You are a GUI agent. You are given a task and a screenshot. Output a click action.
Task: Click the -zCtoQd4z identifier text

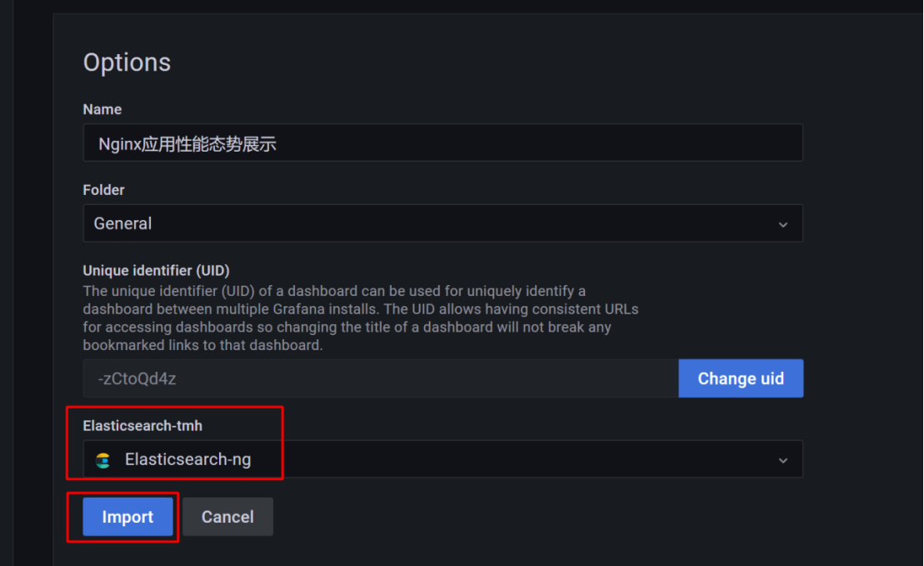(137, 378)
